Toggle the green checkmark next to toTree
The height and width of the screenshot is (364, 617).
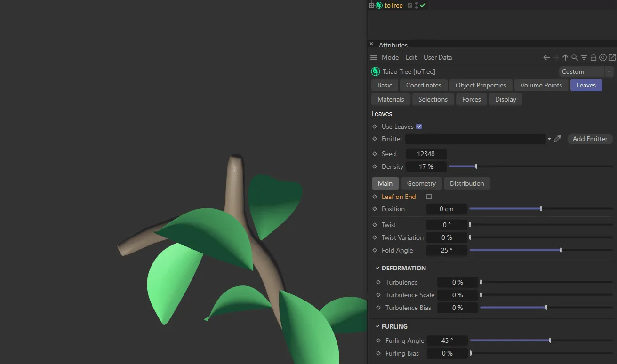[421, 5]
